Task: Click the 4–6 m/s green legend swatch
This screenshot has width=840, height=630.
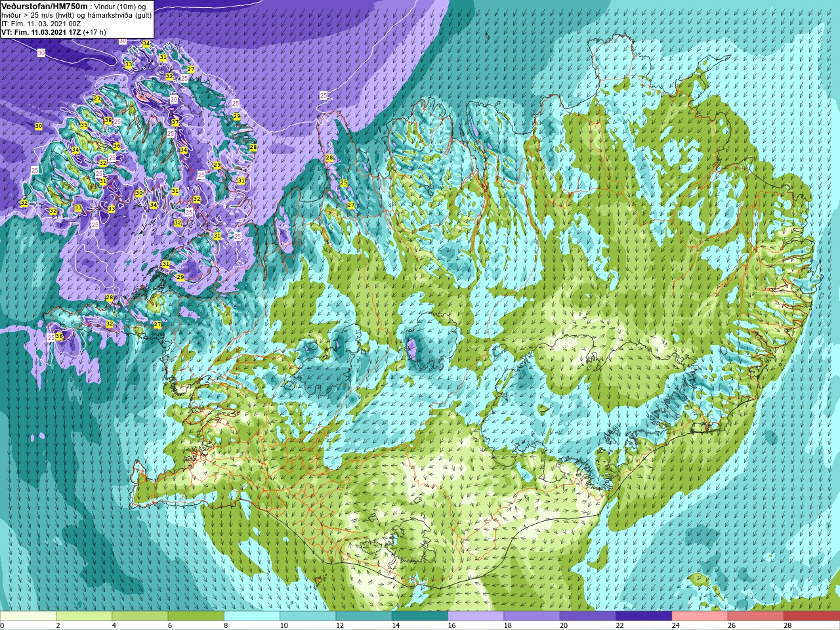Action: coord(140,616)
